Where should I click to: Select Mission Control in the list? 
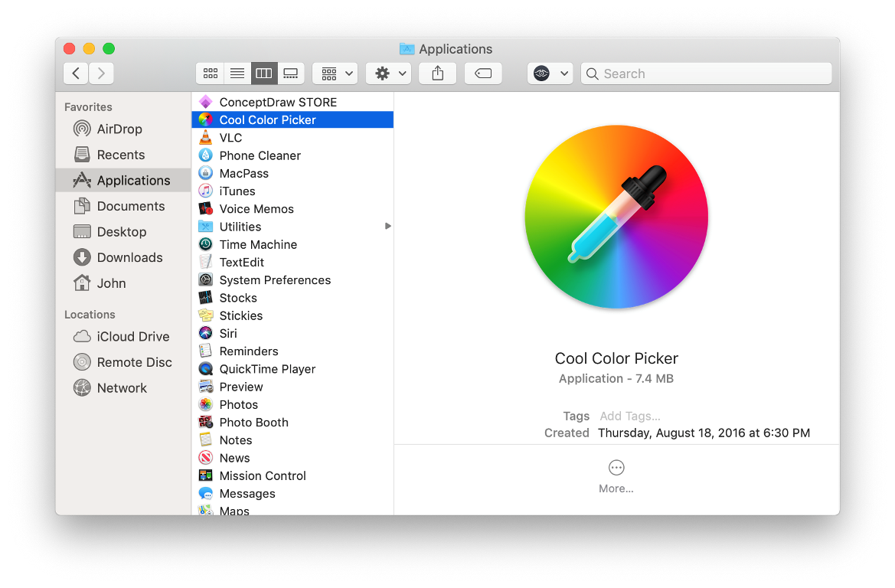(292, 475)
